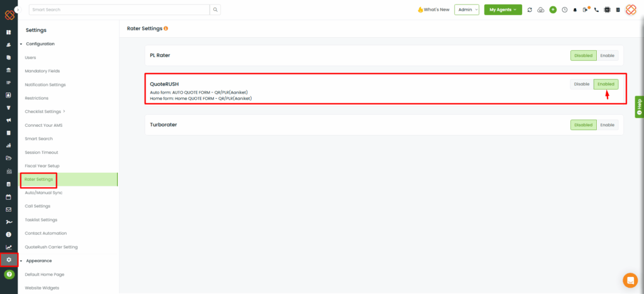Open the settings gear icon in sidebar

9,260
